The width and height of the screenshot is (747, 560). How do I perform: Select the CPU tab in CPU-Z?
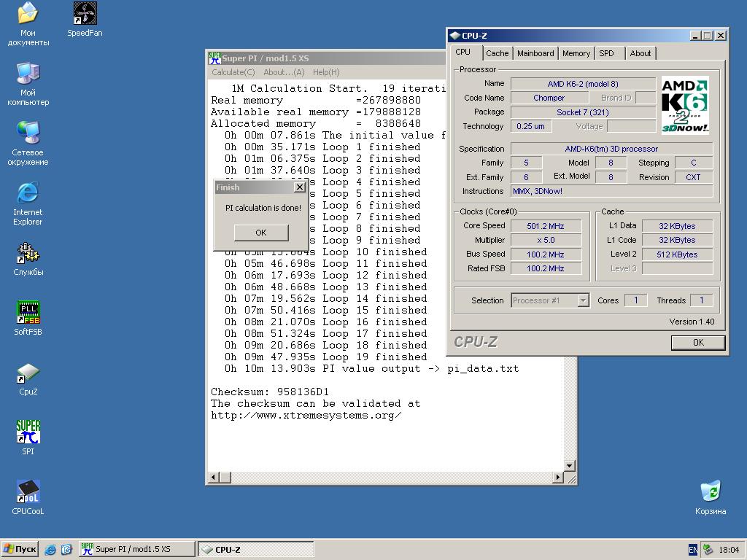pyautogui.click(x=462, y=52)
